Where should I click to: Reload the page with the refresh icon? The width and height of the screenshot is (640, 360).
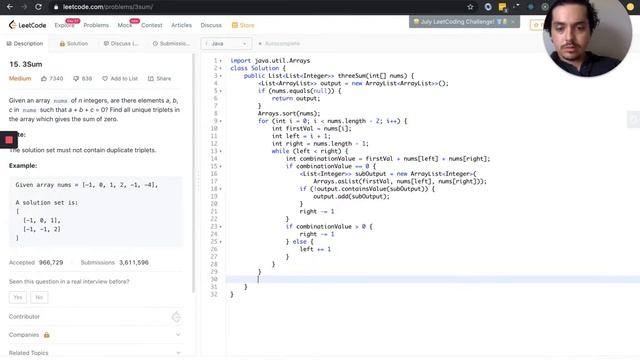(x=38, y=7)
